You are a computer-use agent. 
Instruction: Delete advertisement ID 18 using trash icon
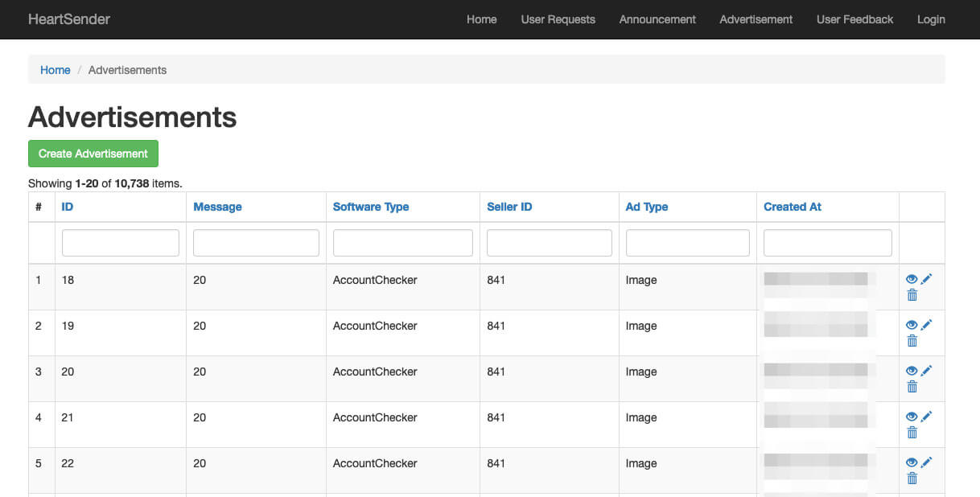pos(912,295)
